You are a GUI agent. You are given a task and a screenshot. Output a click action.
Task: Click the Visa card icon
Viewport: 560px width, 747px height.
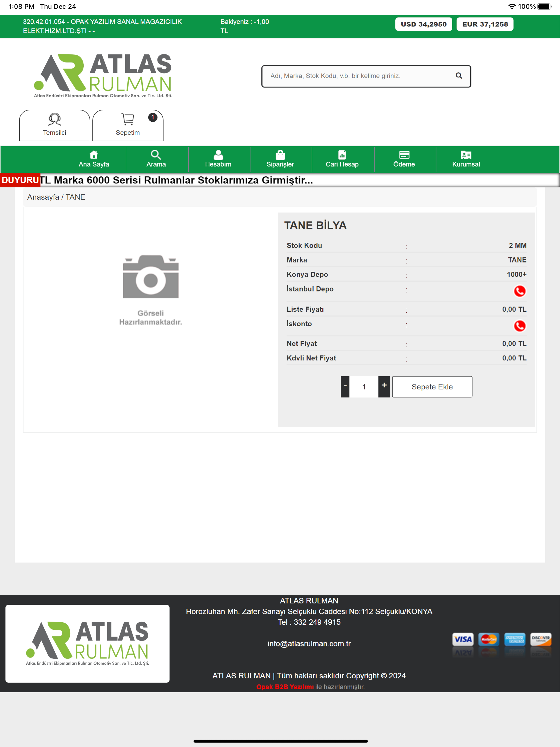coord(463,639)
